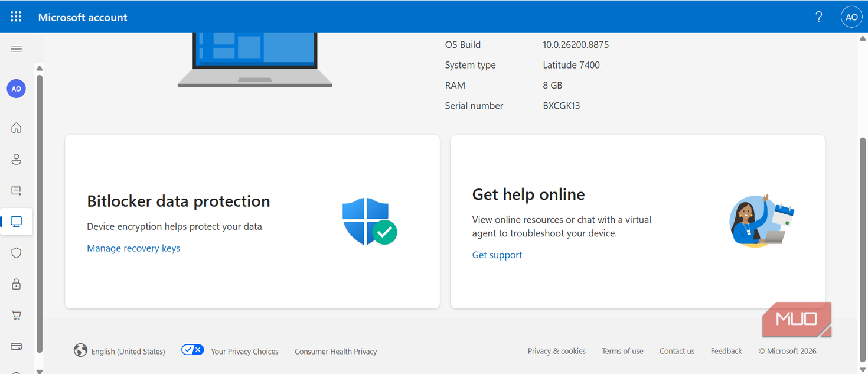Click the AO profile avatar in sidebar
The height and width of the screenshot is (374, 868).
17,89
